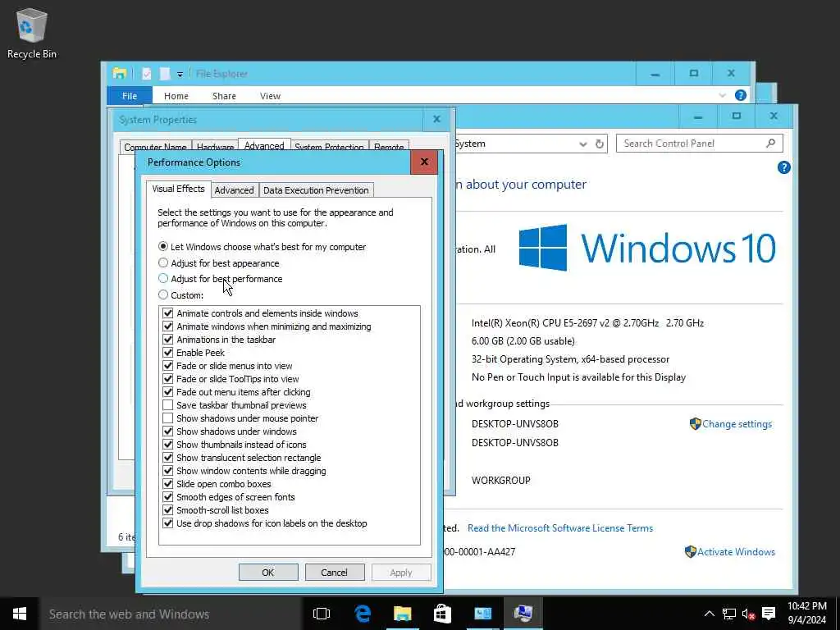Toggle Smooth edges of screen fonts
This screenshot has height=630, width=840.
click(167, 496)
